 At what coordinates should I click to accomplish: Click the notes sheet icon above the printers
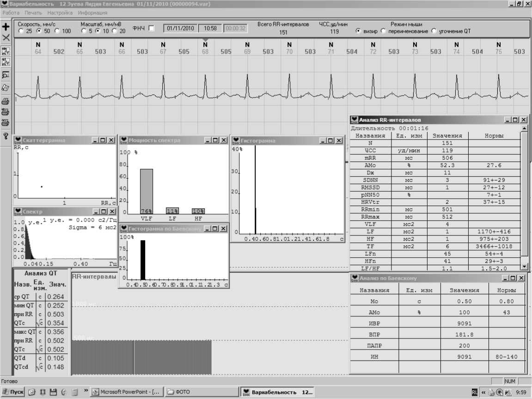click(x=6, y=88)
